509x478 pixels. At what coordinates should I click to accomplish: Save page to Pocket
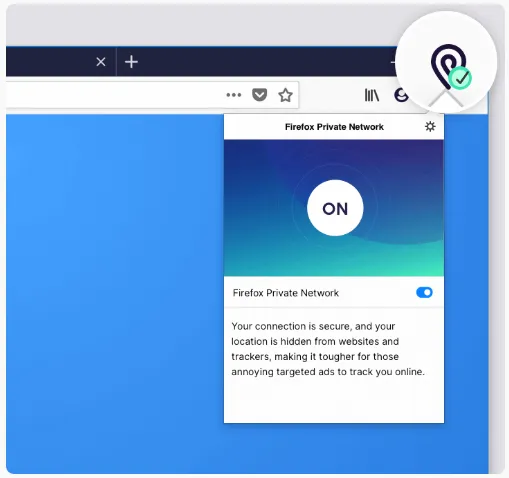(259, 95)
